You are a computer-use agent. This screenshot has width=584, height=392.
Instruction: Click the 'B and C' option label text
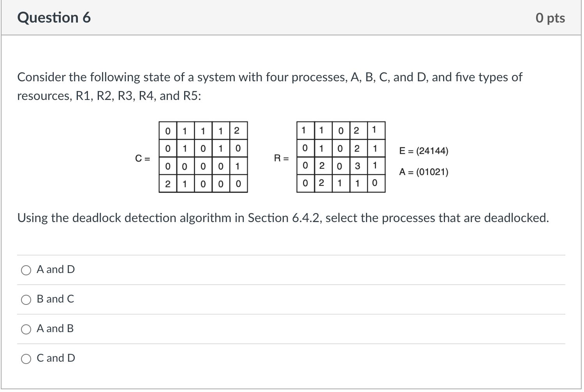click(55, 299)
